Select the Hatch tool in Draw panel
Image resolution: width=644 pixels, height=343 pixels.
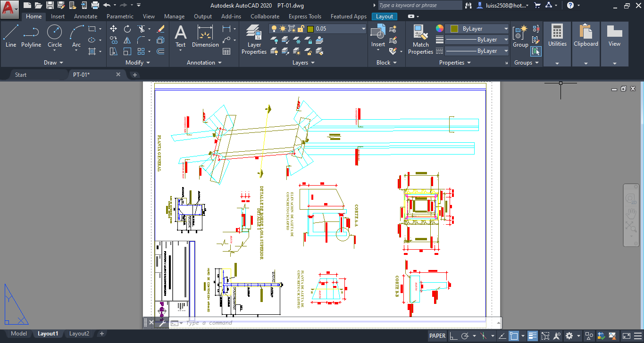pyautogui.click(x=92, y=51)
